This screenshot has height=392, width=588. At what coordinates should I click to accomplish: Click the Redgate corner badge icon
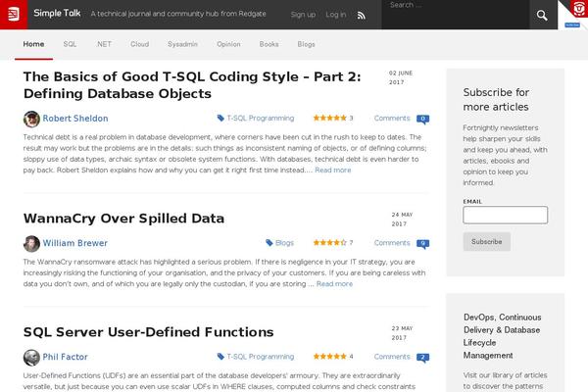[578, 8]
